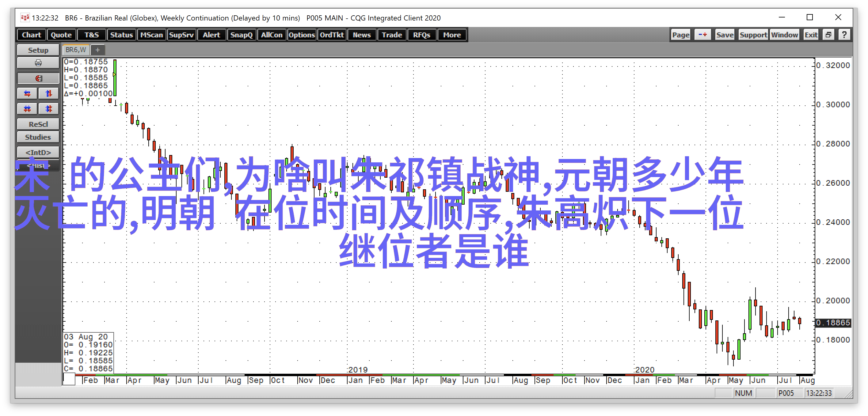Click the O=0.18755 open value text
Screen dimensions: 868x416
click(x=86, y=62)
